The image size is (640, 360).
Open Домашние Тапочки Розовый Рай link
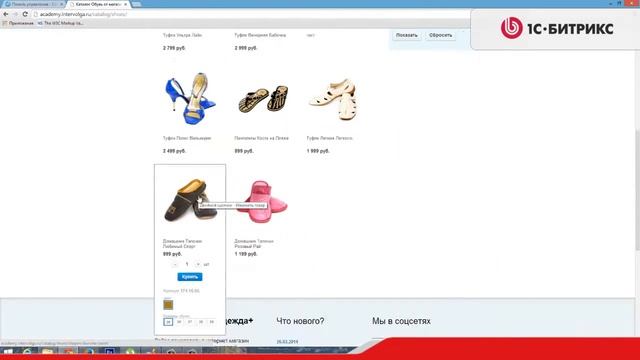click(253, 244)
